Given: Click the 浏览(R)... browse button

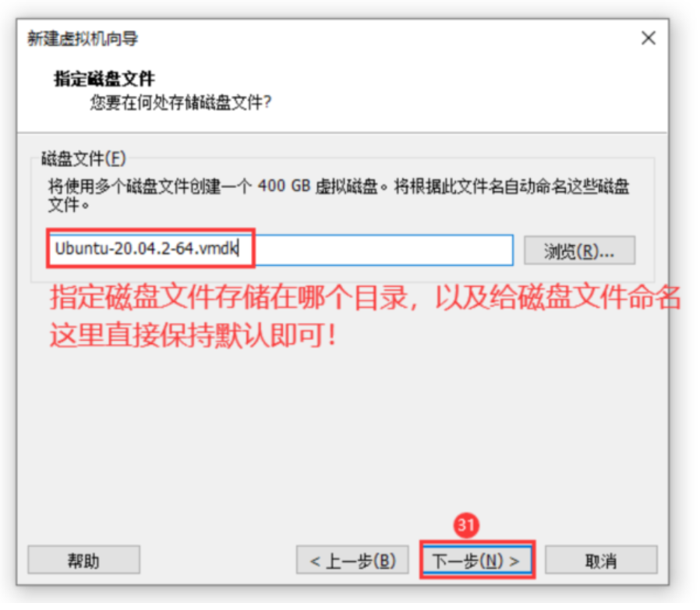Looking at the screenshot, I should (579, 250).
